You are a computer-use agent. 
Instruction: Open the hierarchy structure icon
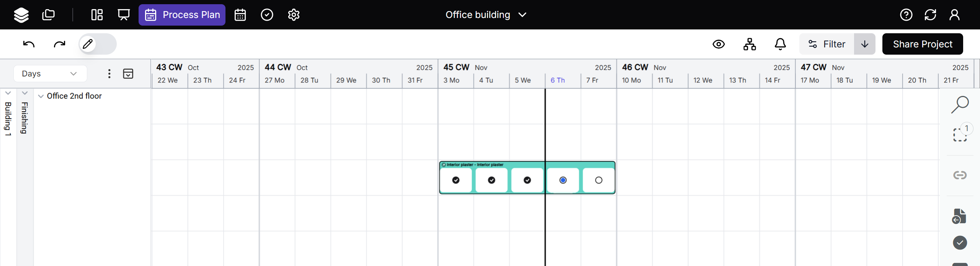[x=750, y=44]
